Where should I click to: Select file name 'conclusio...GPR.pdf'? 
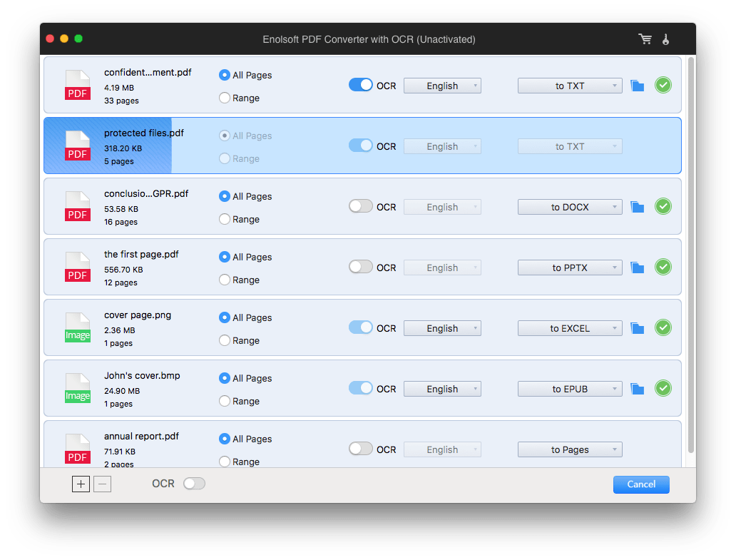point(146,193)
